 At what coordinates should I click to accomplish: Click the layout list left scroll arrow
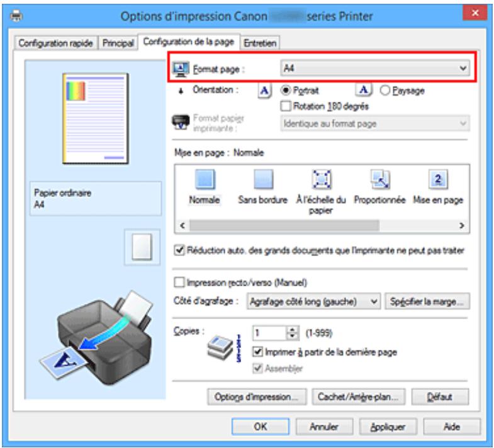(x=182, y=225)
